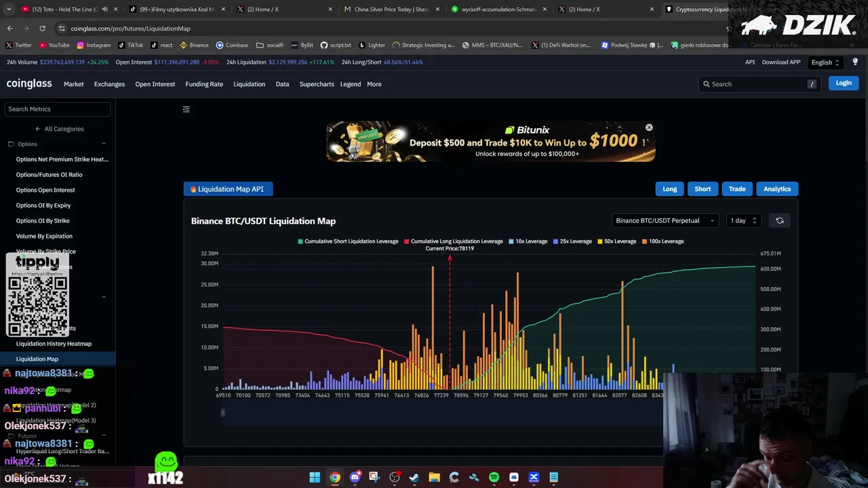Viewport: 868px width, 488px height.
Task: Open the YouTube bookmark
Action: [x=54, y=45]
